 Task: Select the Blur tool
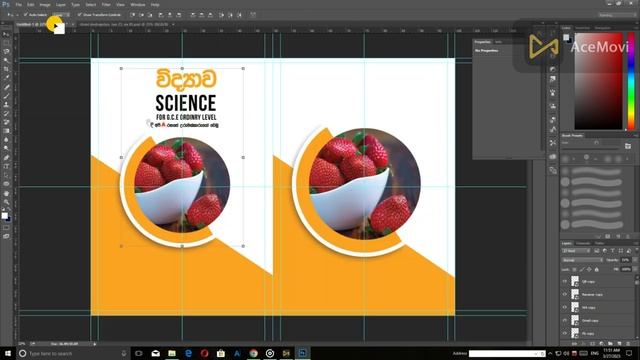pyautogui.click(x=6, y=140)
